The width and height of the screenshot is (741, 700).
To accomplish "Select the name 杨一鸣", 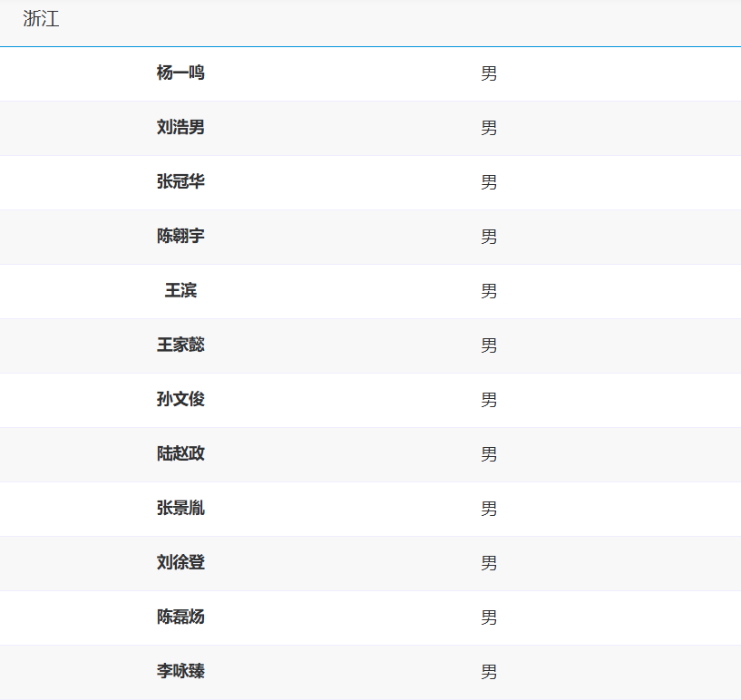I will [x=180, y=73].
